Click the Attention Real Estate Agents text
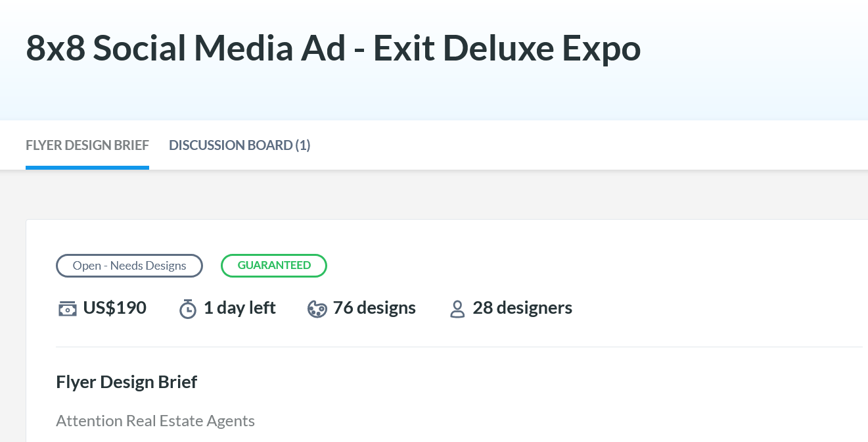This screenshot has height=442, width=868. coord(155,421)
